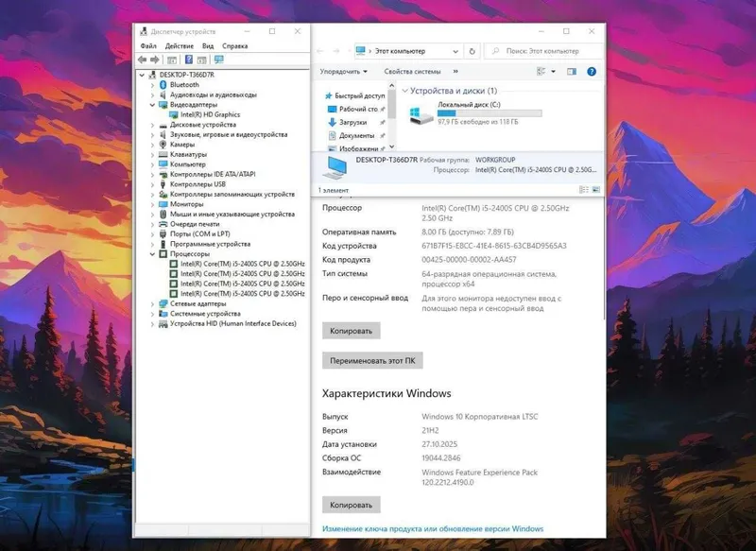Open the Упорядочить dropdown
The image size is (756, 551).
click(344, 72)
